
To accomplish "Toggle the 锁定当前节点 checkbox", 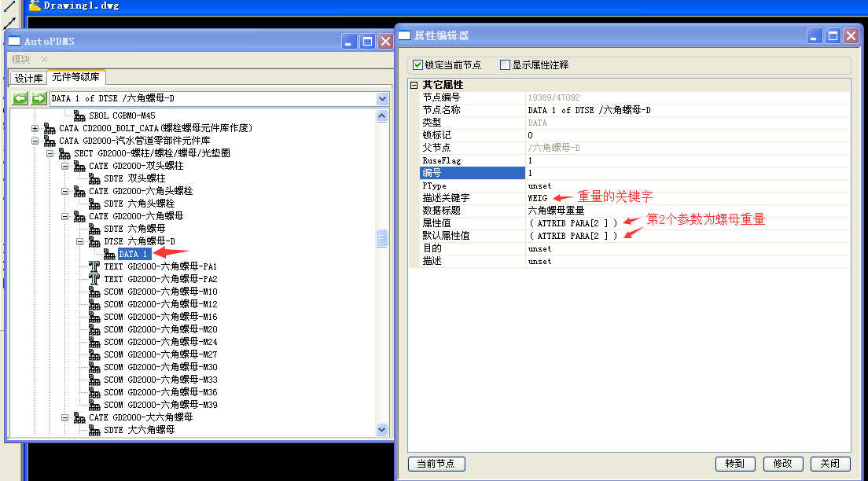I will click(x=417, y=65).
